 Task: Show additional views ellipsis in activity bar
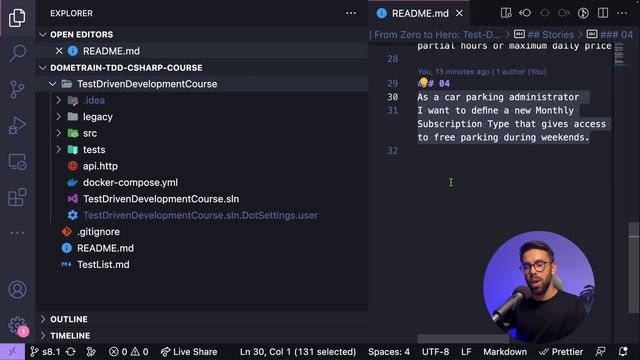pos(17,233)
